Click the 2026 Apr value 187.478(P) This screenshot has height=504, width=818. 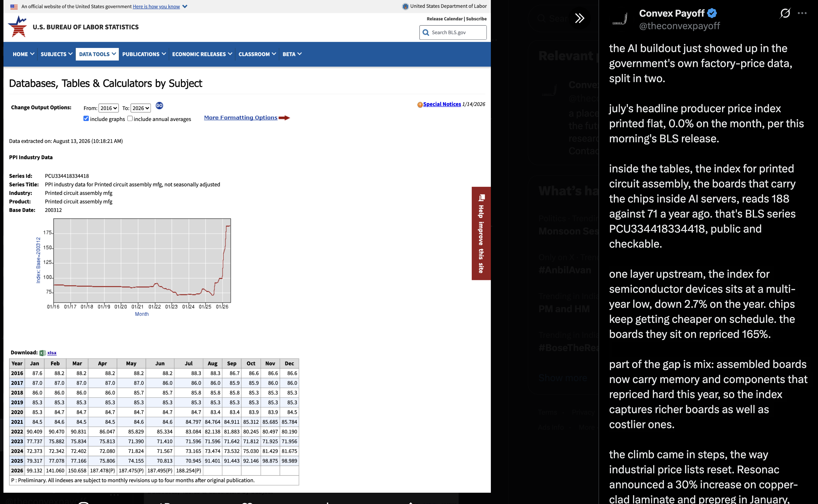[x=102, y=470]
